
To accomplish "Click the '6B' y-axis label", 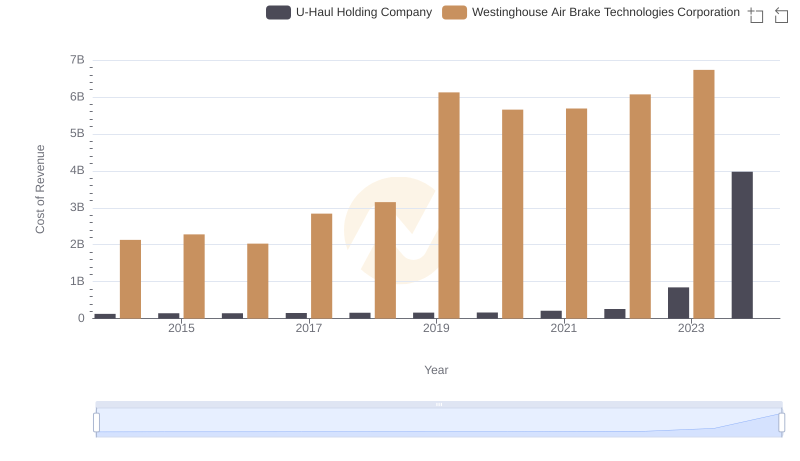I will 77,97.
